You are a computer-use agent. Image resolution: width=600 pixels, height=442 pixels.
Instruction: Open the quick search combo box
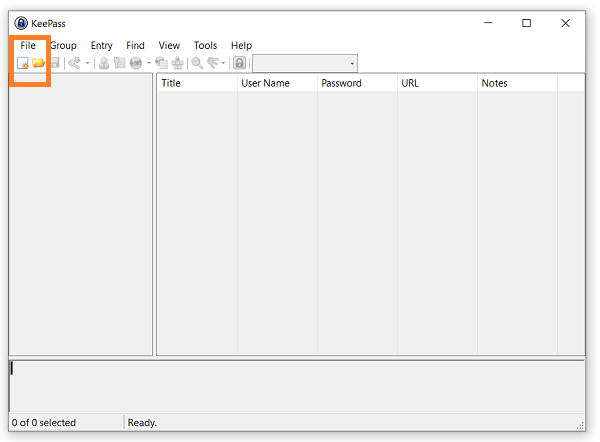tap(305, 63)
